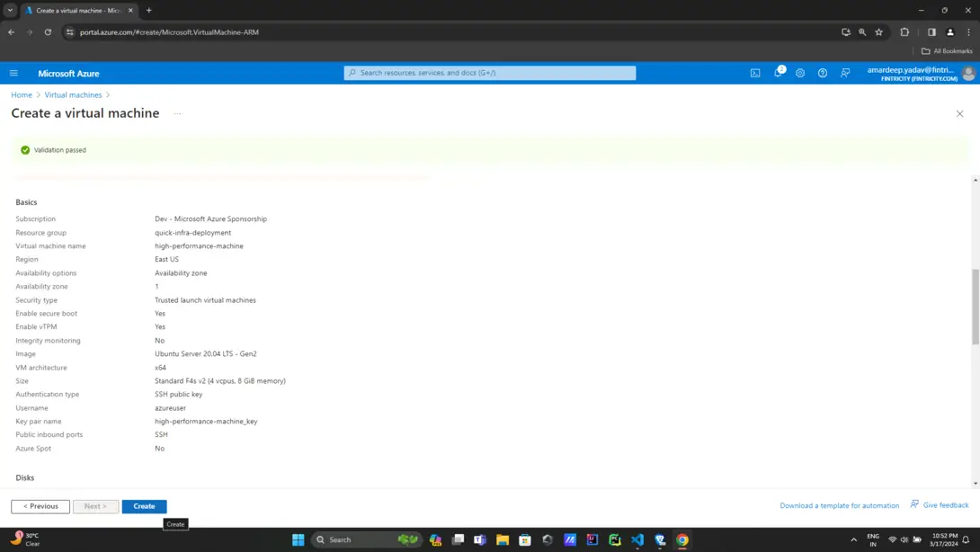Image resolution: width=980 pixels, height=552 pixels.
Task: Close the Create a virtual machine blade
Action: click(959, 114)
